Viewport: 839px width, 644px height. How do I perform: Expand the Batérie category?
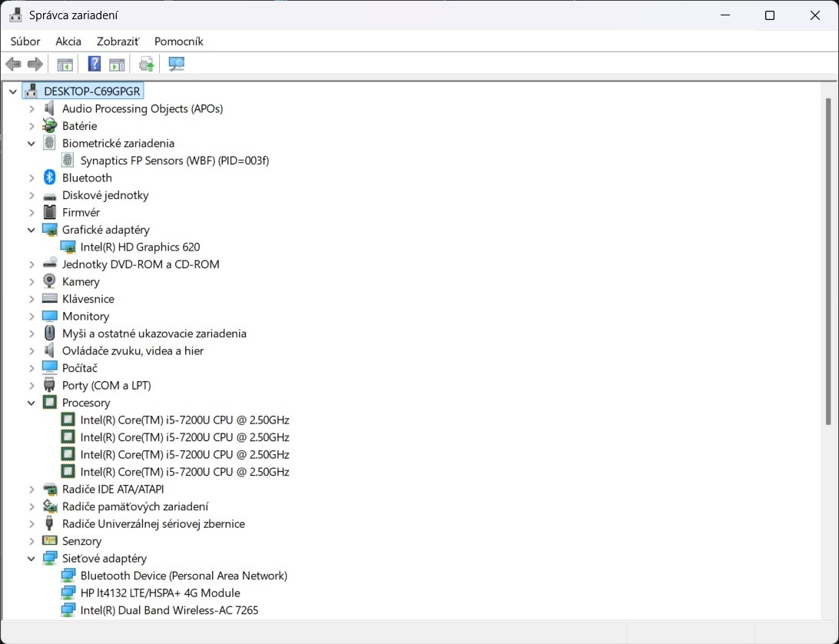coord(32,126)
